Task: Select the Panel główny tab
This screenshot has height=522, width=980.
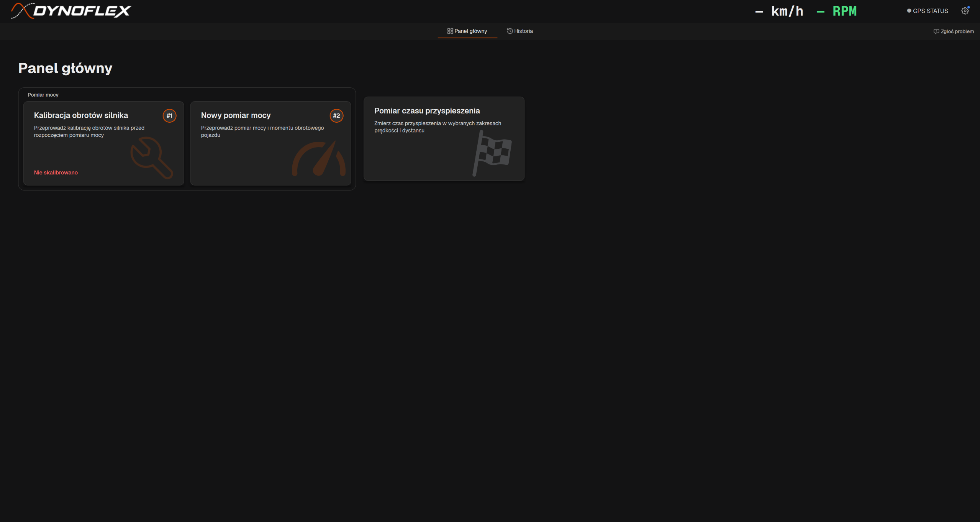Action: 467,31
